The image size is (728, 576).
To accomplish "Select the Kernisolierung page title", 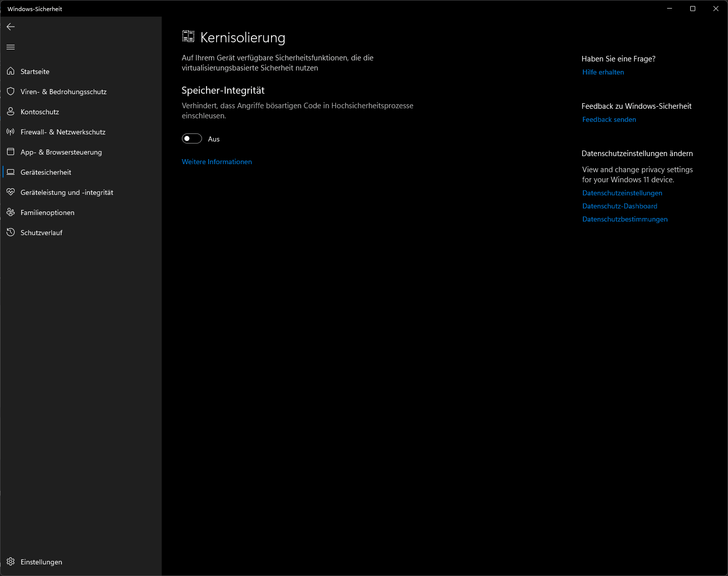I will pyautogui.click(x=243, y=38).
